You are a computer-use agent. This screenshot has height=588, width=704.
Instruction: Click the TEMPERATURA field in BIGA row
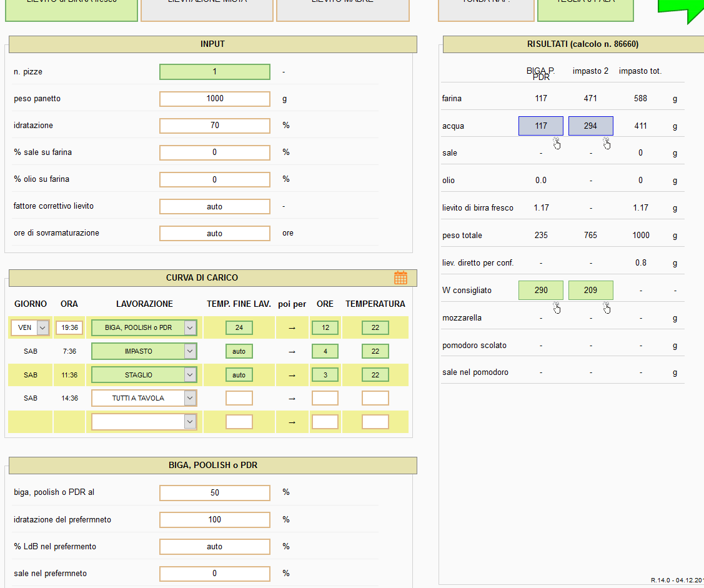click(375, 327)
